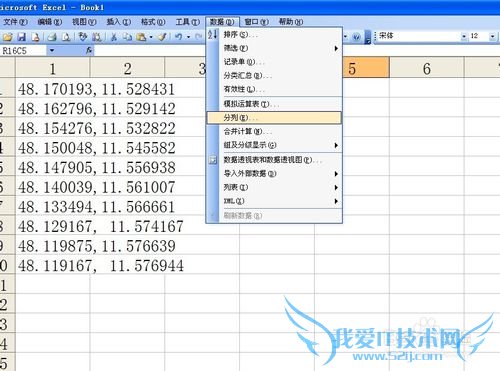The width and height of the screenshot is (500, 371).
Task: Open the 窗口 menu
Action: (256, 22)
